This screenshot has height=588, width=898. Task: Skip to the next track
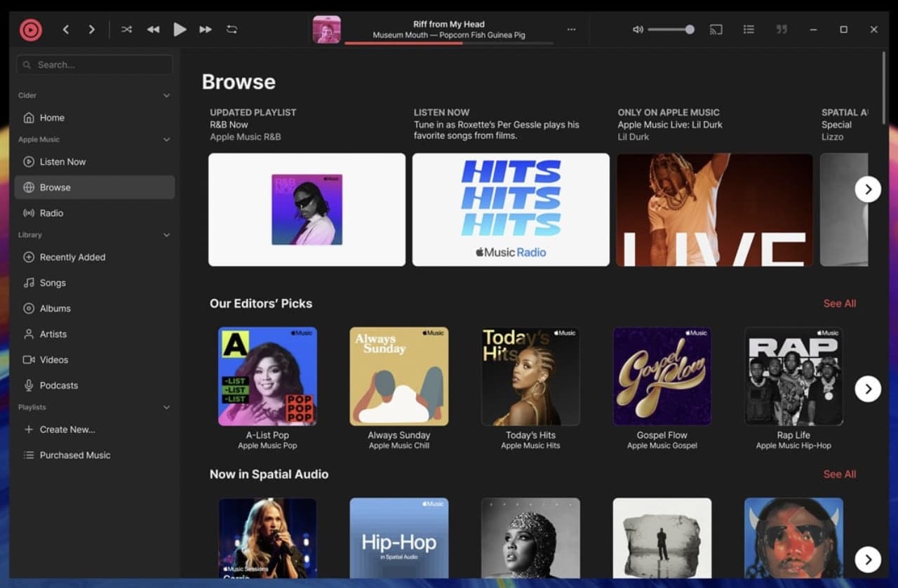(x=205, y=29)
